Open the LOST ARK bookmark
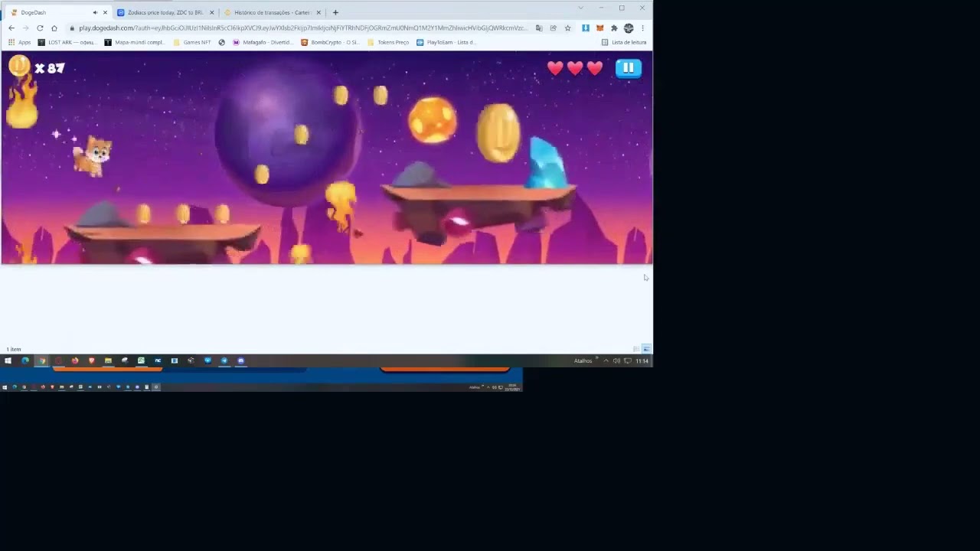 (x=67, y=42)
